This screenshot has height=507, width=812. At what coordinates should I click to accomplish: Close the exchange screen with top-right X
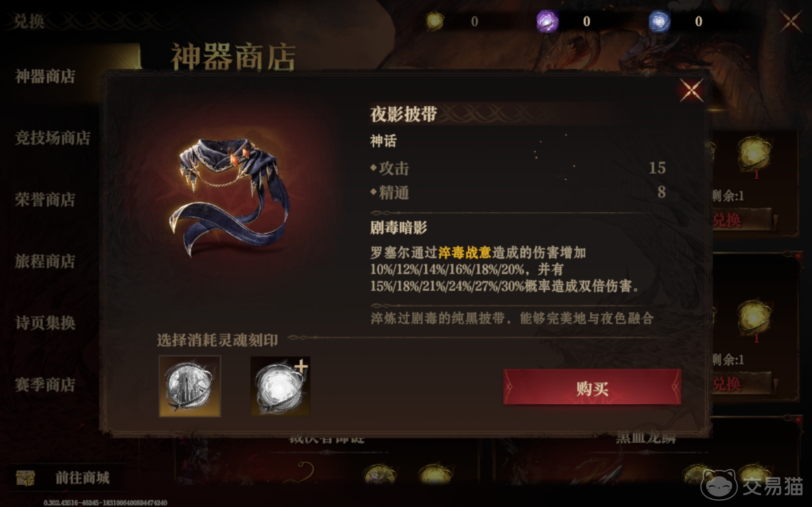(x=791, y=21)
